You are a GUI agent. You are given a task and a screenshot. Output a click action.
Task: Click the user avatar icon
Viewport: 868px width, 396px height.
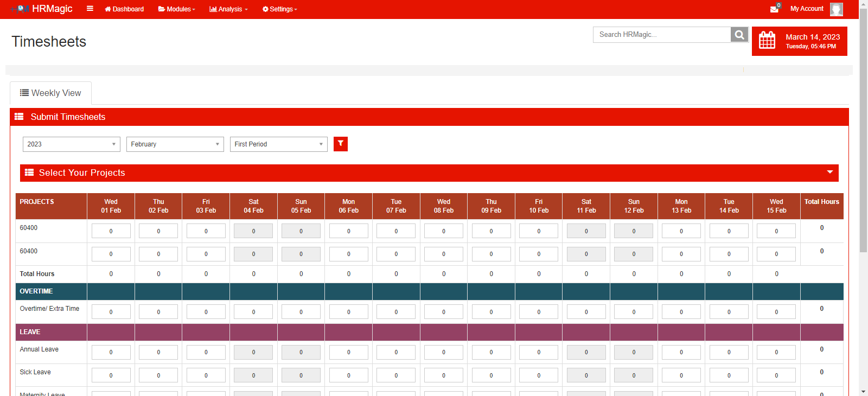(836, 9)
